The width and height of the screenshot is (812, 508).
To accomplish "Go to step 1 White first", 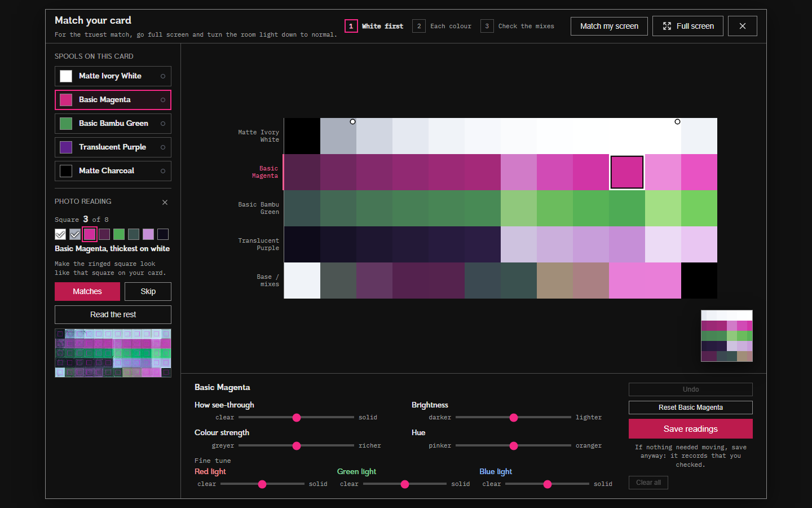I will (x=374, y=26).
